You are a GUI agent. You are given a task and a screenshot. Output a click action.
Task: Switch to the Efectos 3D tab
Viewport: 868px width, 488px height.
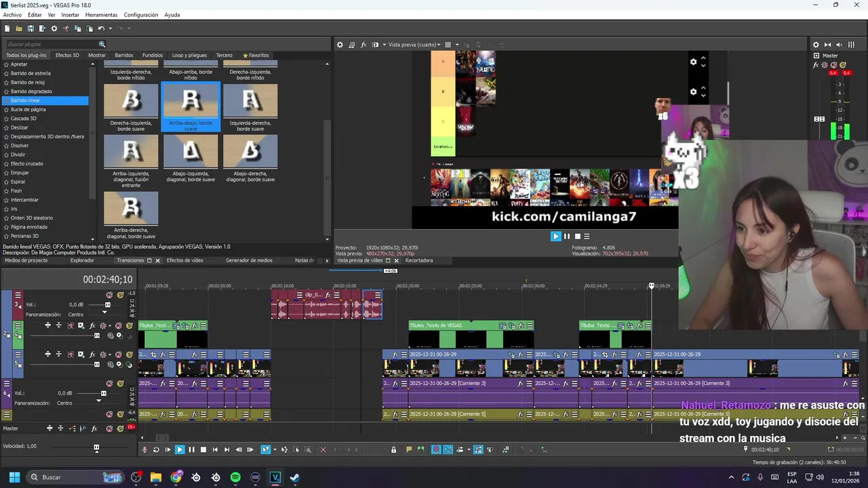pyautogui.click(x=67, y=56)
